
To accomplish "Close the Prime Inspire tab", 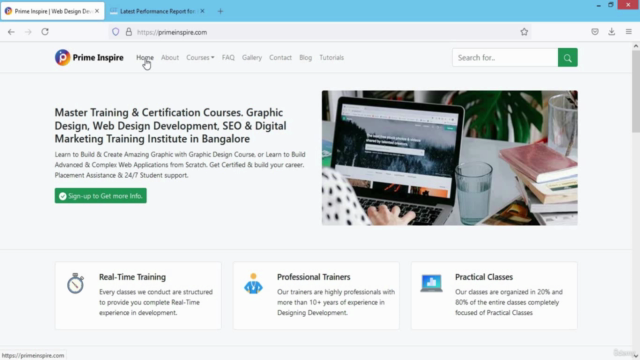I will pyautogui.click(x=97, y=11).
